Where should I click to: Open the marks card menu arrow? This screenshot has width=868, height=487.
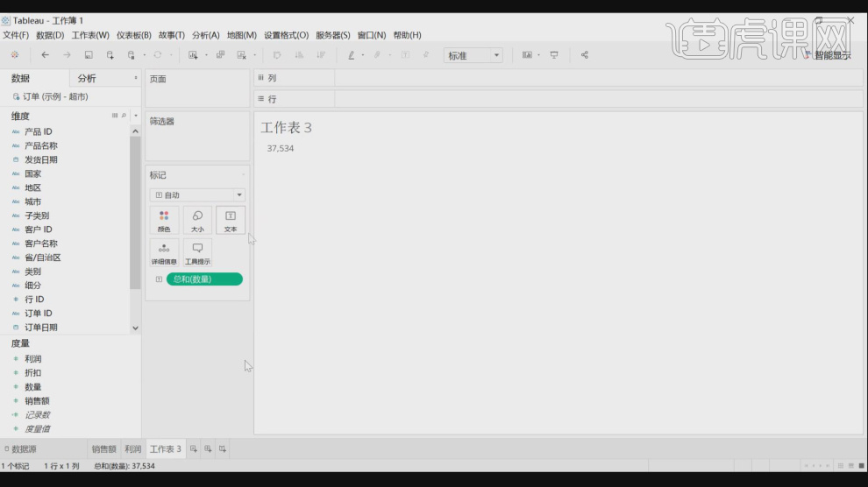click(243, 174)
